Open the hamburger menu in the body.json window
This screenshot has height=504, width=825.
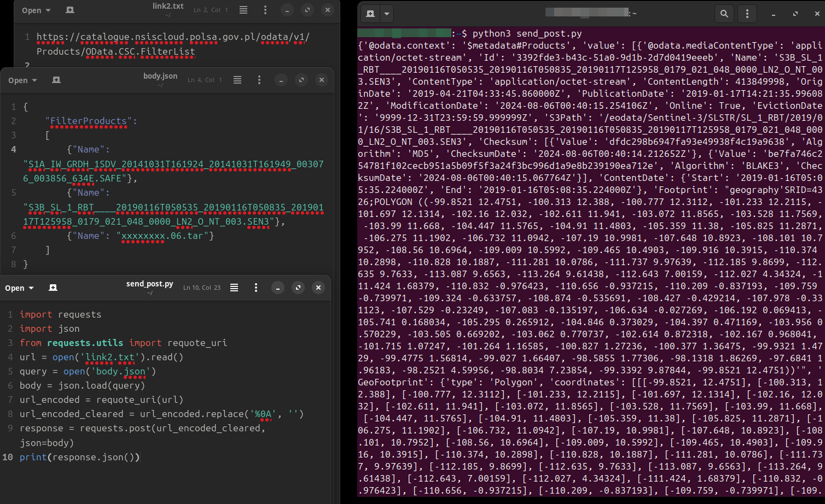tap(237, 80)
